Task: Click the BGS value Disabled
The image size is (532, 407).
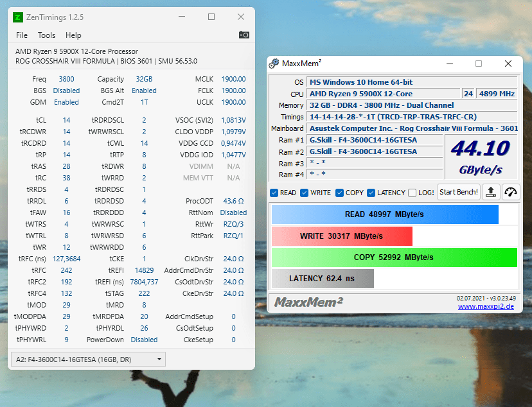Action: (x=67, y=91)
